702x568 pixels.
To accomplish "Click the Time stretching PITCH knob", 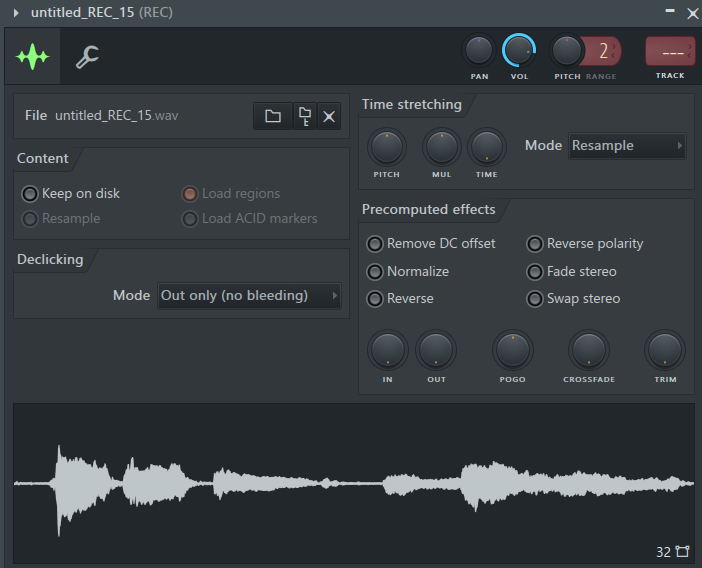I will coord(387,147).
